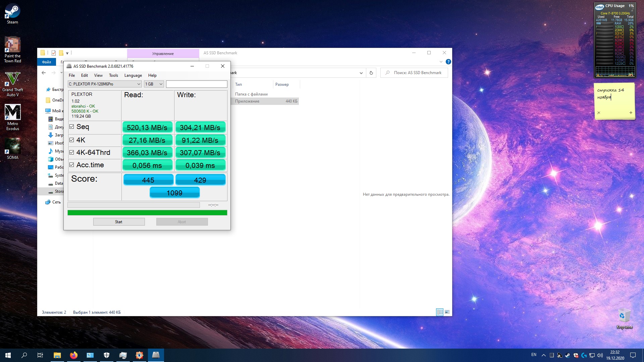The height and width of the screenshot is (362, 644).
Task: Toggle the Acc.time test checkbox
Action: [x=71, y=165]
